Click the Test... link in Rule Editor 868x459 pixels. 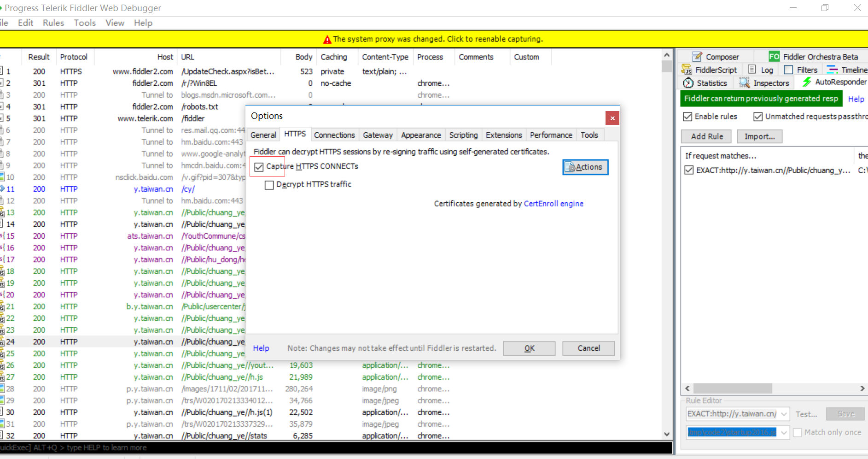806,414
